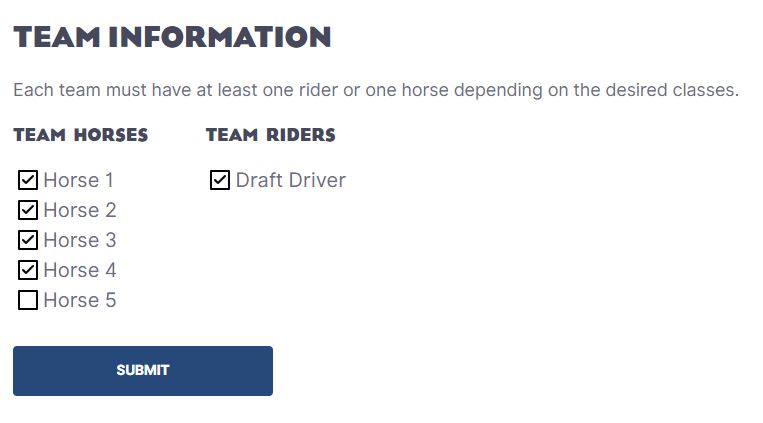Click the Team Horses section heading

[81, 135]
